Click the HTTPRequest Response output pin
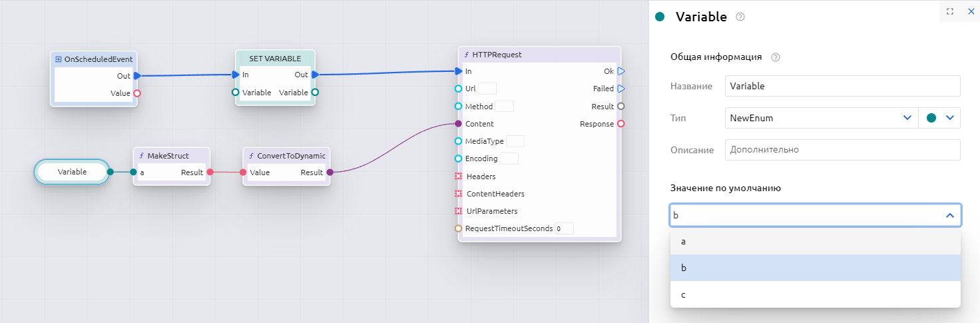Image resolution: width=980 pixels, height=323 pixels. [x=620, y=124]
